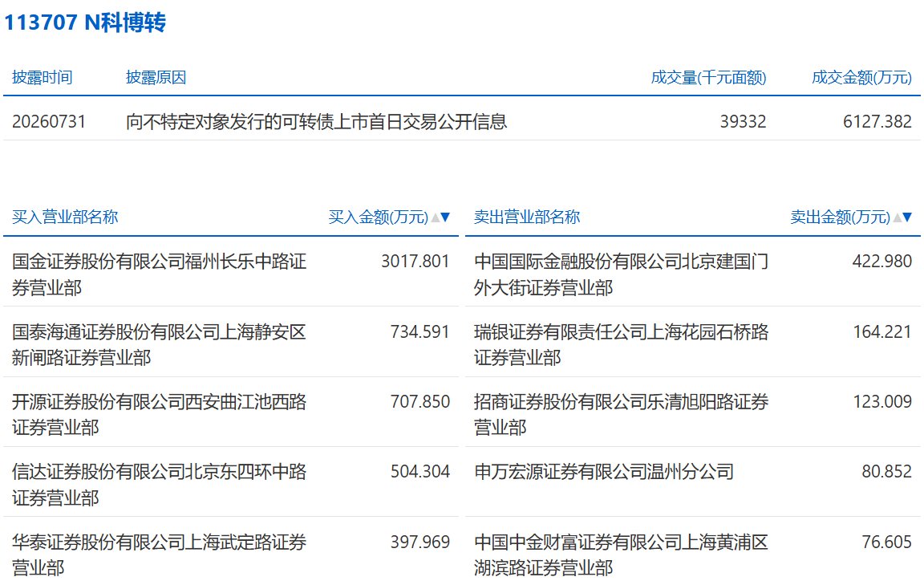924x585 pixels.
Task: Select the sell amount 164.221
Action: click(882, 331)
